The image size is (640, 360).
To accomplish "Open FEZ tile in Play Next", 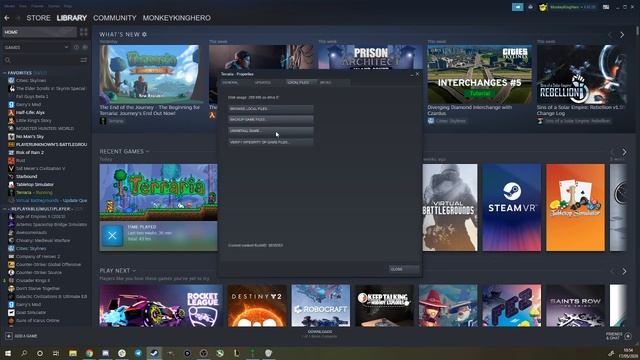I will point(511,306).
